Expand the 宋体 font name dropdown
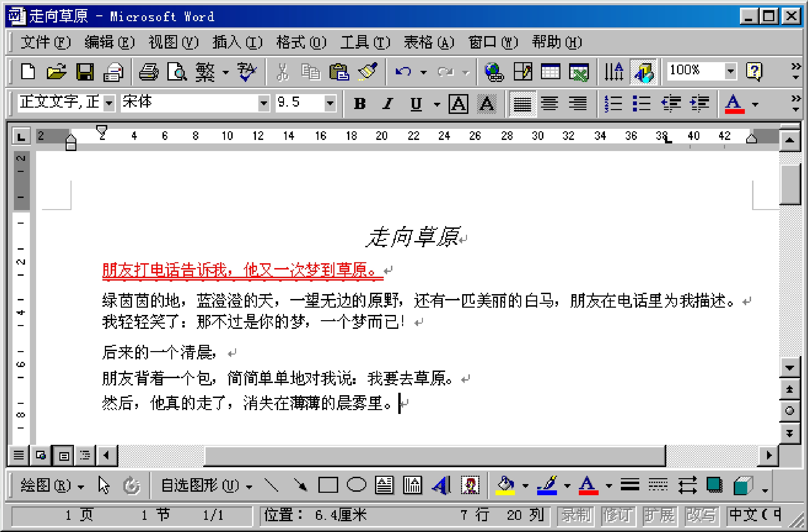808x532 pixels. click(264, 103)
